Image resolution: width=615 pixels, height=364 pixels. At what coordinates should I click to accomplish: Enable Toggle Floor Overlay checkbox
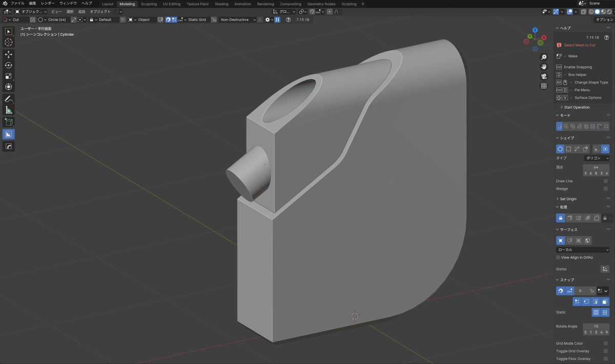(606, 359)
